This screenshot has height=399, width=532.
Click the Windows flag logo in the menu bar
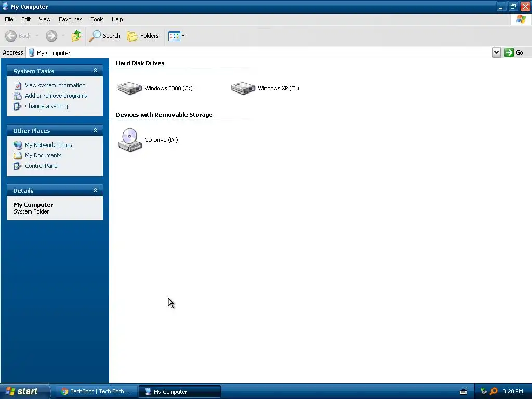(521, 19)
